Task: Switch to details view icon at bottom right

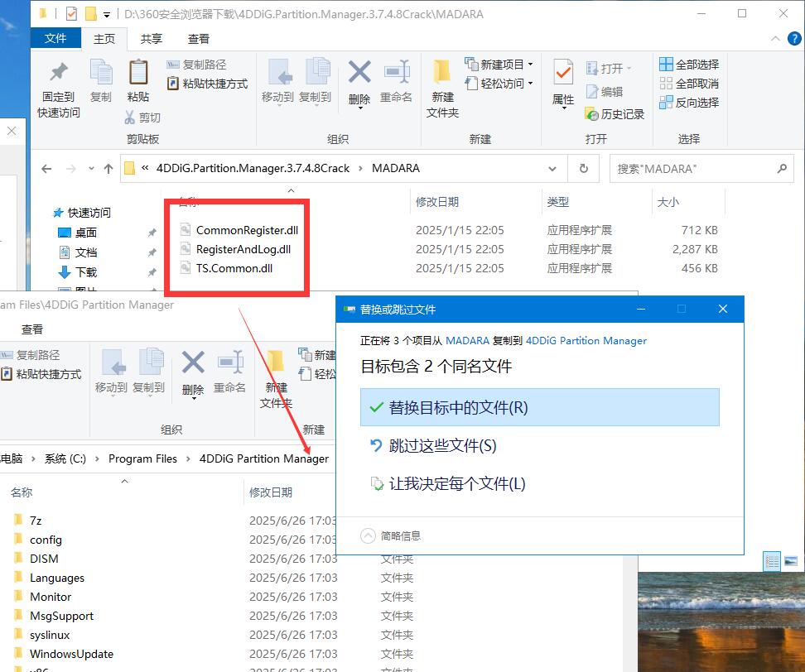Action: (x=772, y=561)
